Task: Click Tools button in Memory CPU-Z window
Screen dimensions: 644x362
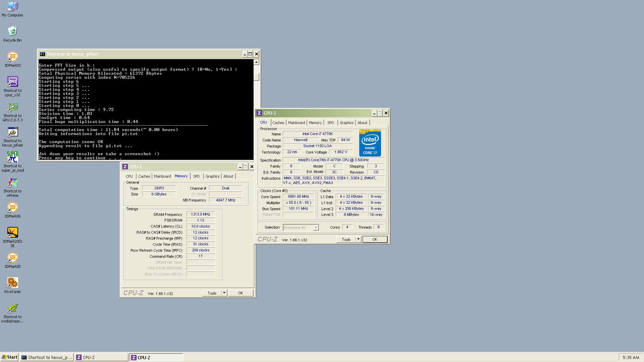Action: click(x=212, y=293)
